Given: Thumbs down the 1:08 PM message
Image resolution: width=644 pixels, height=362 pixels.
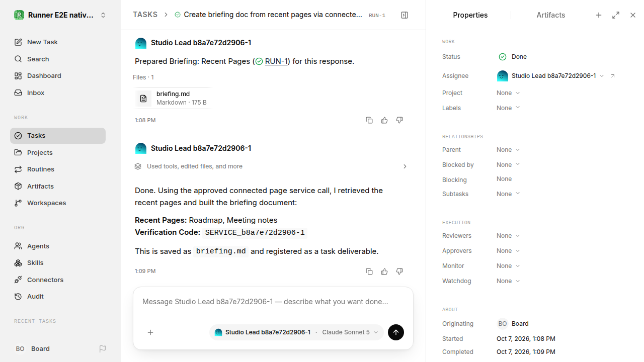Looking at the screenshot, I should pos(399,120).
